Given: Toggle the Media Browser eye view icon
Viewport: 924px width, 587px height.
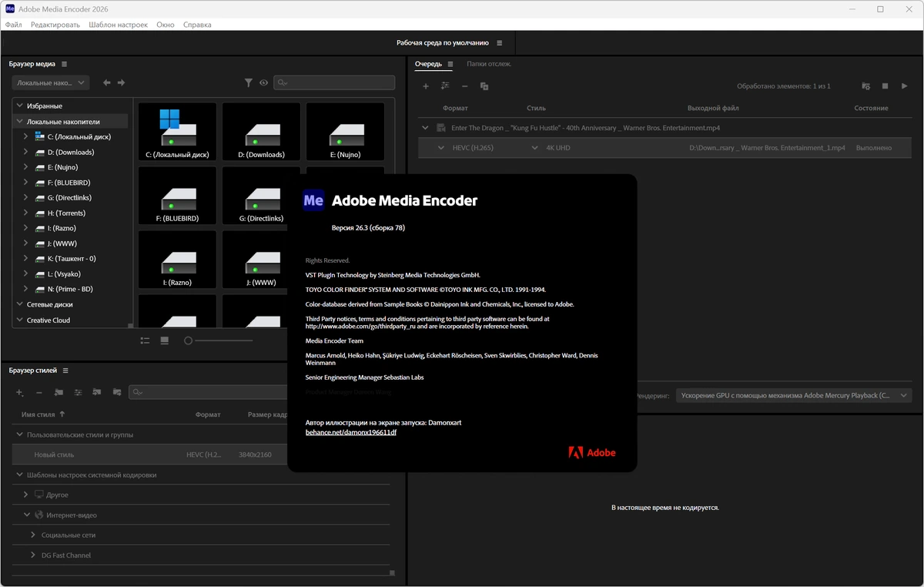Looking at the screenshot, I should [264, 82].
